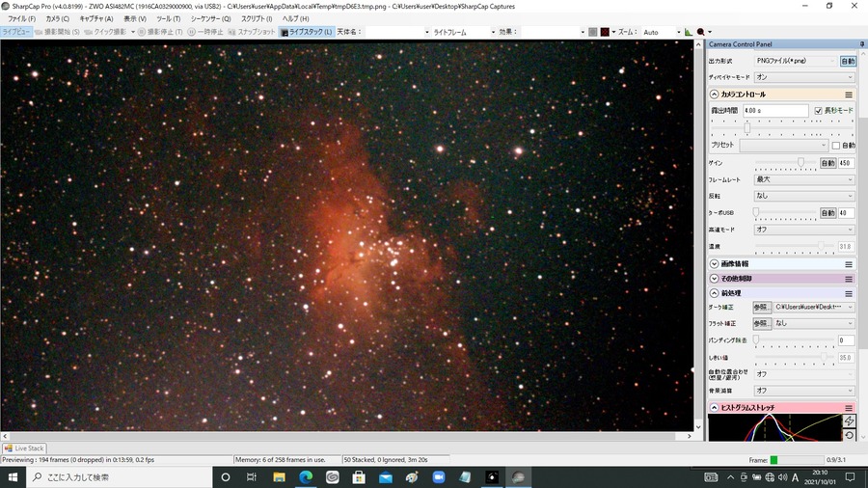Open the dark correction file dropdown

click(x=814, y=307)
